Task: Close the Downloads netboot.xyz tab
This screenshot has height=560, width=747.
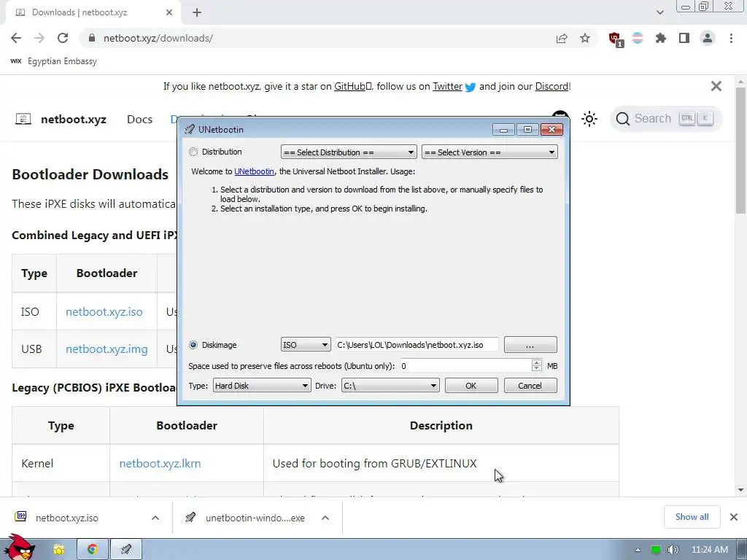Action: coord(169,13)
